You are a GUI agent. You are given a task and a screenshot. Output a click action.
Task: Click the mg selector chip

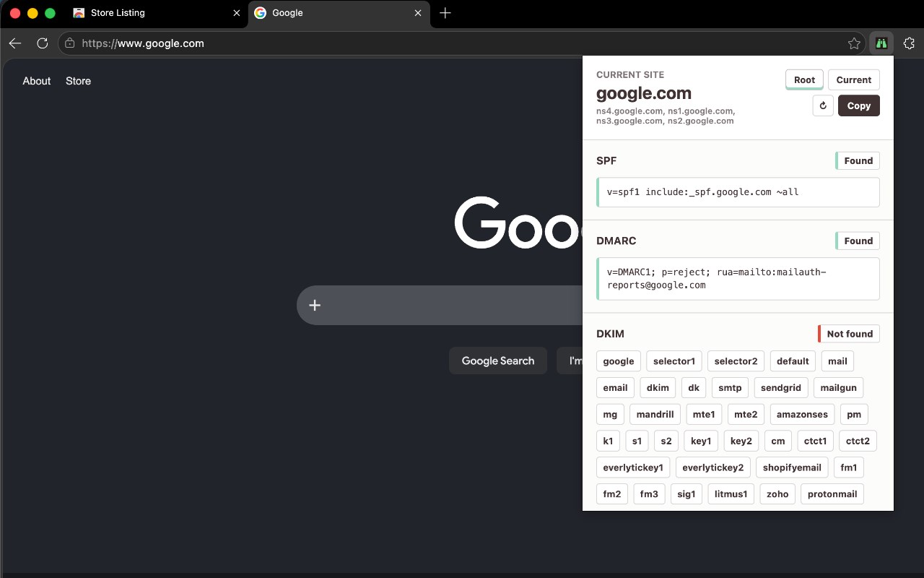pyautogui.click(x=610, y=415)
